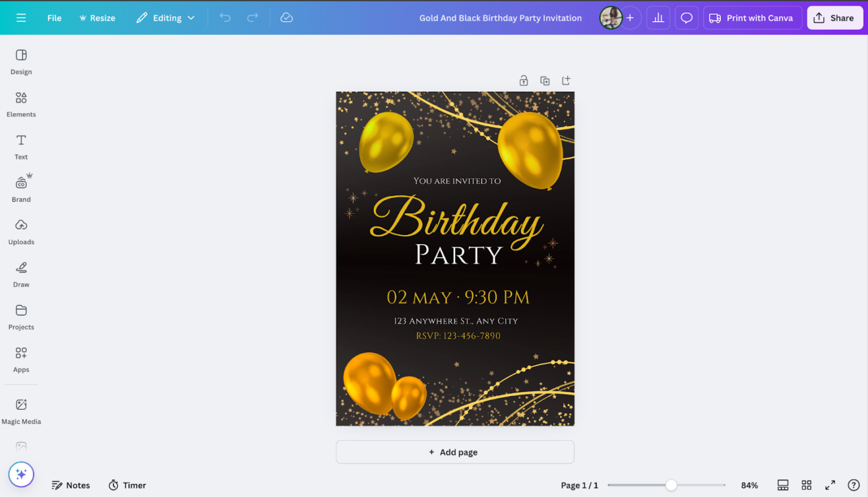The height and width of the screenshot is (497, 868).
Task: Select the large bottom-left orange balloon
Action: [x=370, y=382]
